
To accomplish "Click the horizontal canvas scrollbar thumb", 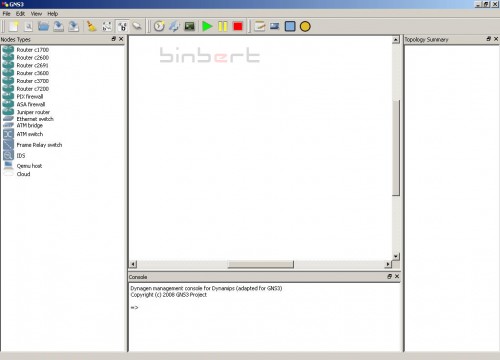I will pyautogui.click(x=261, y=264).
